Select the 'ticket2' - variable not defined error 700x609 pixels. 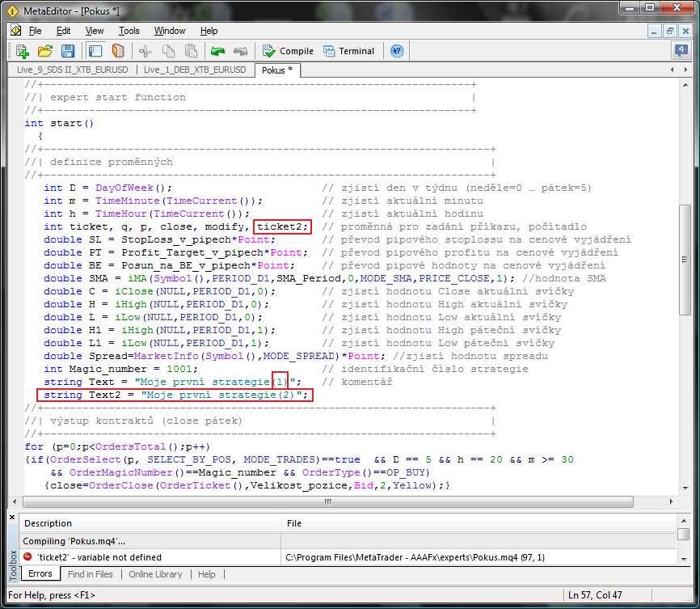coord(348,557)
